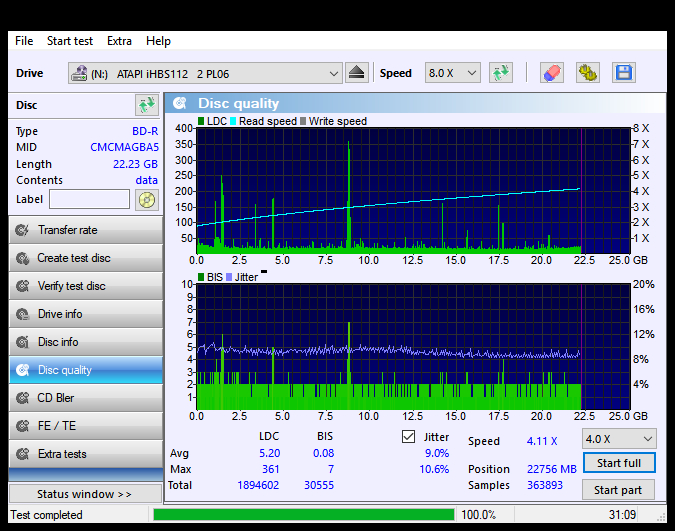675x531 pixels.
Task: Click the Create test disc icon
Action: coord(22,258)
